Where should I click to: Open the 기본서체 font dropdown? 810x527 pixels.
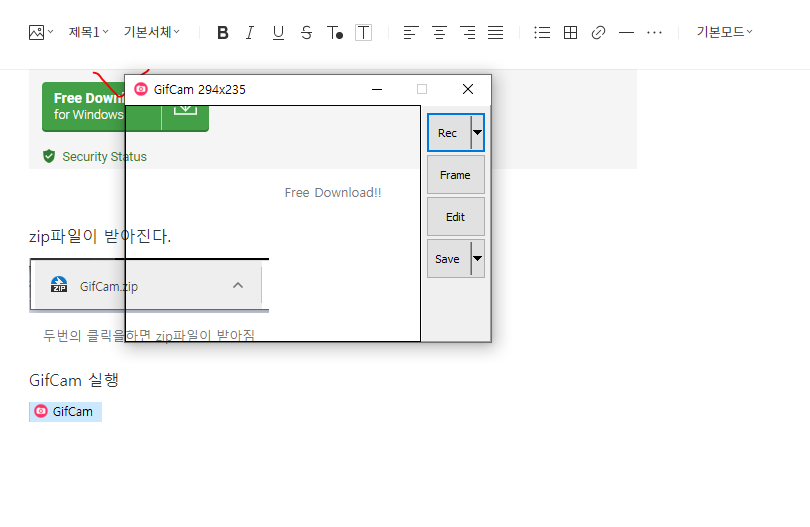pos(151,32)
